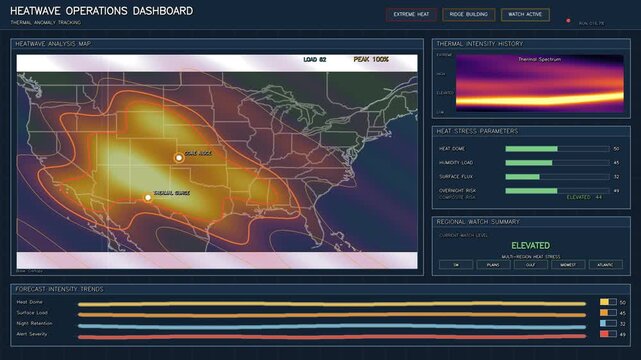Click the SURFACE FLUX value 32
The image size is (641, 360).
coord(616,177)
